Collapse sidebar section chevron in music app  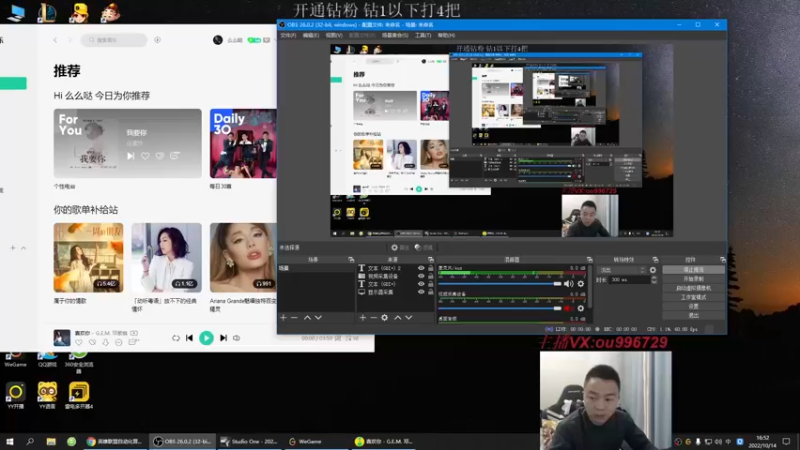(x=23, y=248)
